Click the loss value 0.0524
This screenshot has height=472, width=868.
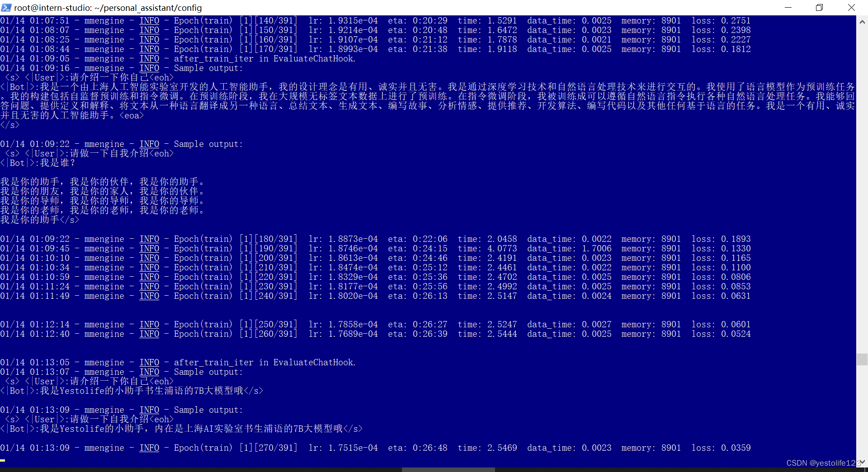736,334
